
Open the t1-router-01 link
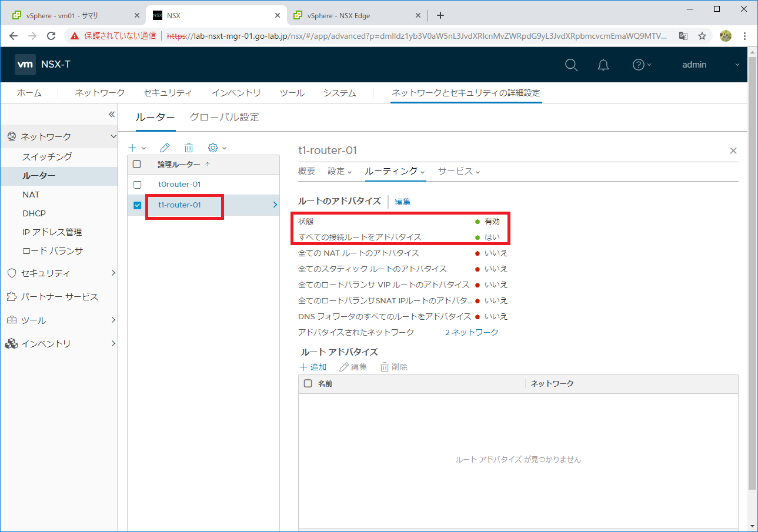179,205
